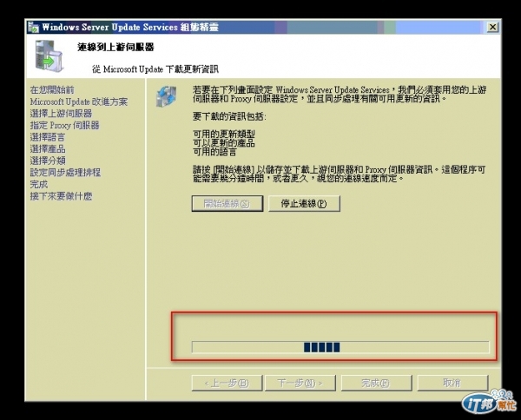This screenshot has width=521, height=420.
Task: Click the 可用的更新類型 line
Action: (224, 134)
